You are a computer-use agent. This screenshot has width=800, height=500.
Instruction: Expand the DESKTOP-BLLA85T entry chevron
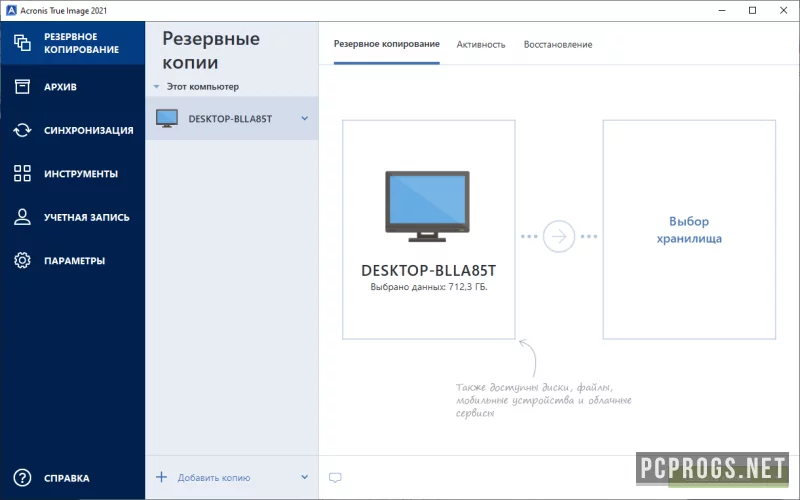[305, 118]
